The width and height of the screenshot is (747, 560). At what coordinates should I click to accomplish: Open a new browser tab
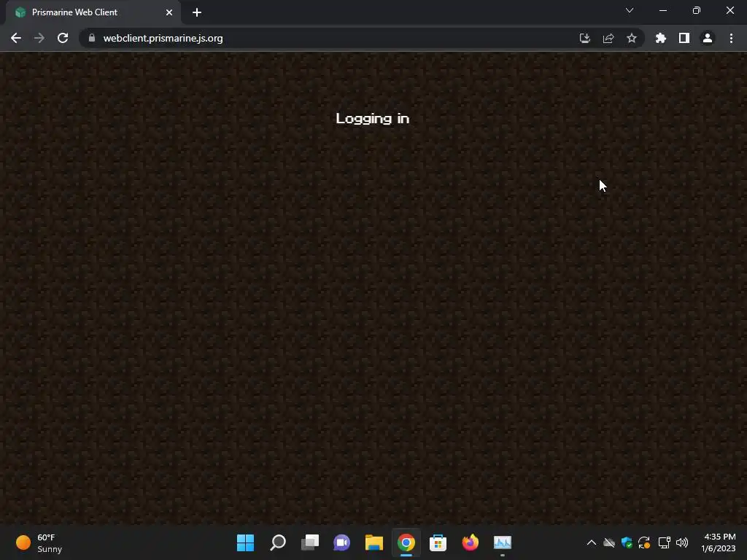point(197,12)
